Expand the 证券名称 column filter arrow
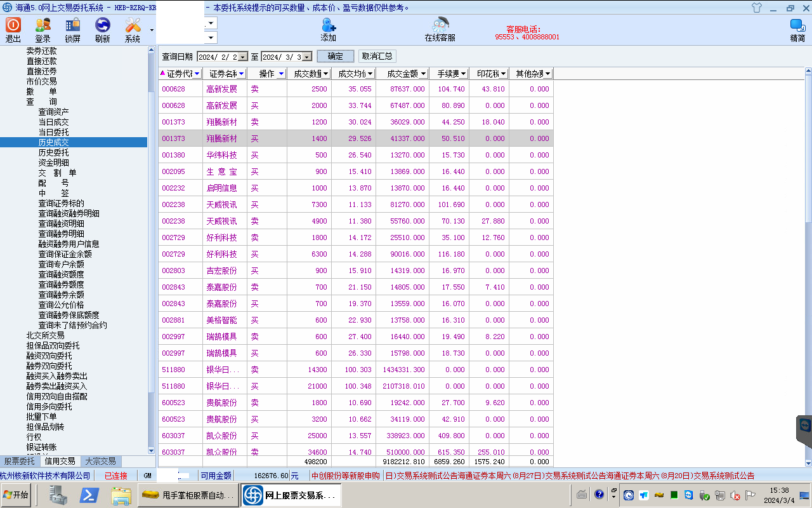Image resolution: width=812 pixels, height=508 pixels. click(241, 74)
